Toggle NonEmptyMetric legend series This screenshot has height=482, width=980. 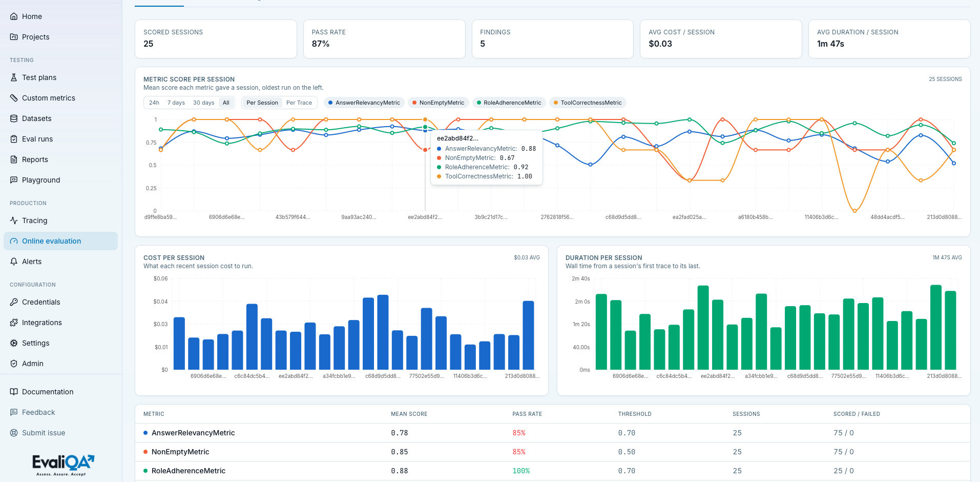(439, 103)
